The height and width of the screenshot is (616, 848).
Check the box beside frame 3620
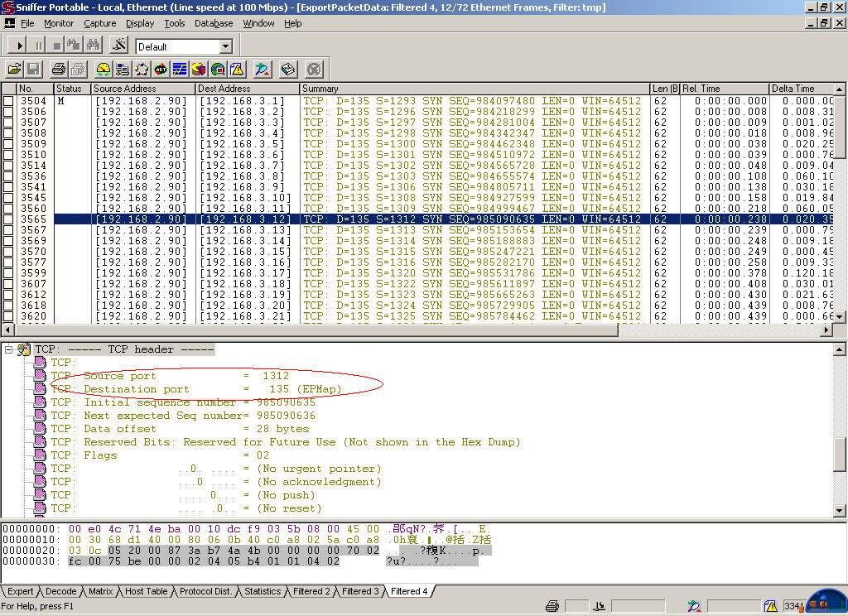(8, 316)
